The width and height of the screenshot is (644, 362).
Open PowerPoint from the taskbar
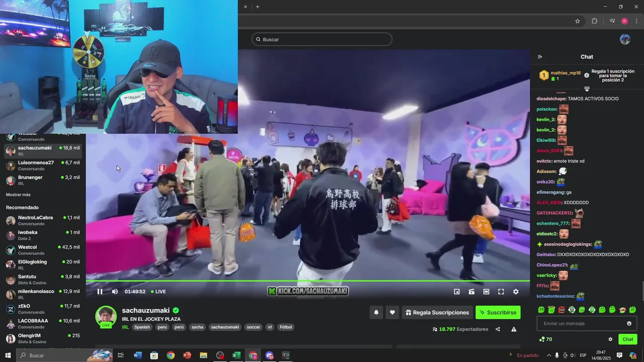click(x=187, y=355)
